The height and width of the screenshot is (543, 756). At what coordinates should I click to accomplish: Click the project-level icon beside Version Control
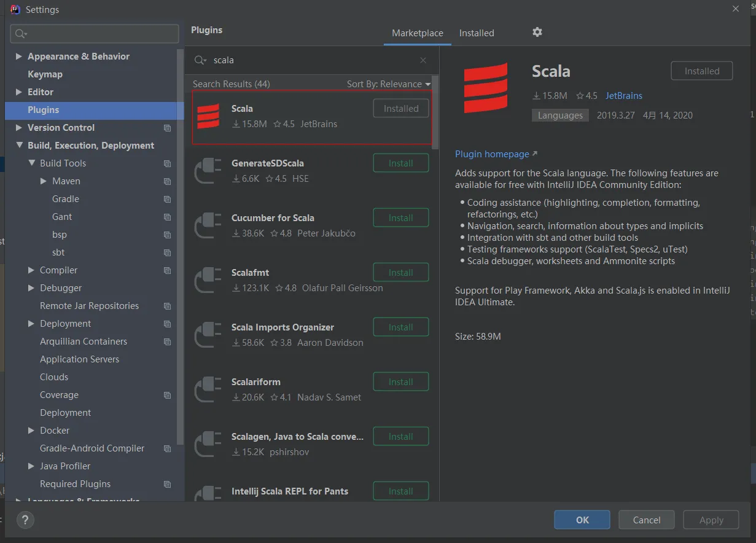click(x=167, y=128)
